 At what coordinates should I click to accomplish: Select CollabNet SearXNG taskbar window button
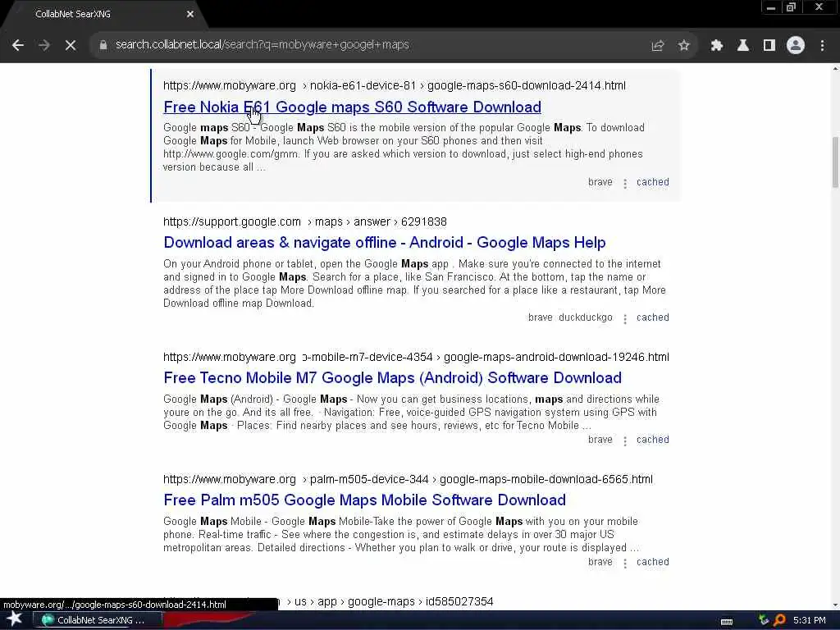(98, 620)
